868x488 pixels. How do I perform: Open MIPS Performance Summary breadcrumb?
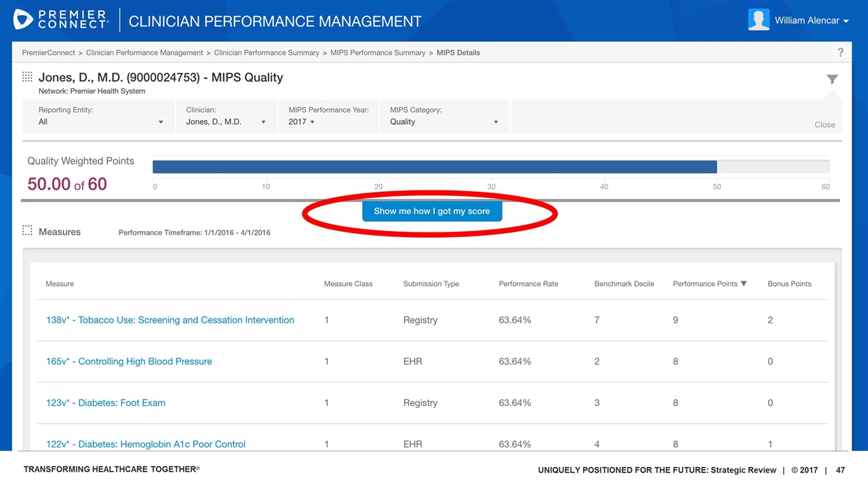coord(378,53)
